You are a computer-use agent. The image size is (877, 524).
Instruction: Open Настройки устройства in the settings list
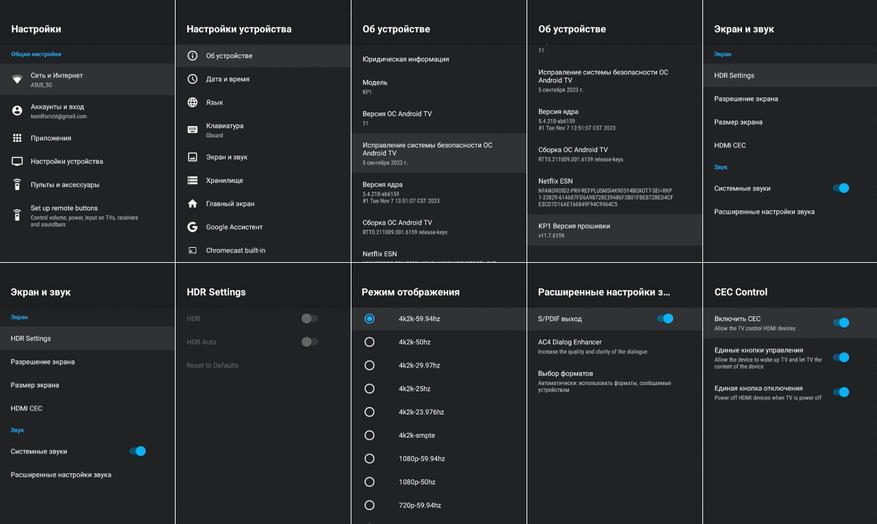tap(66, 161)
